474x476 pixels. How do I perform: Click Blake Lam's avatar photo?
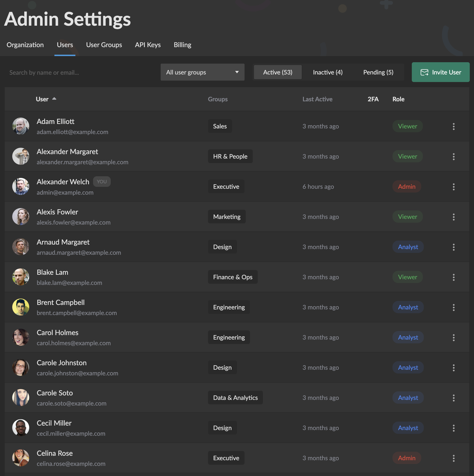point(21,277)
